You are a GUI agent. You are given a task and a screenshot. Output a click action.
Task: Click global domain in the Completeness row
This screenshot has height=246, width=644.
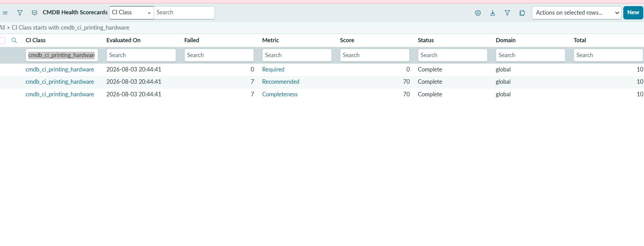[503, 94]
